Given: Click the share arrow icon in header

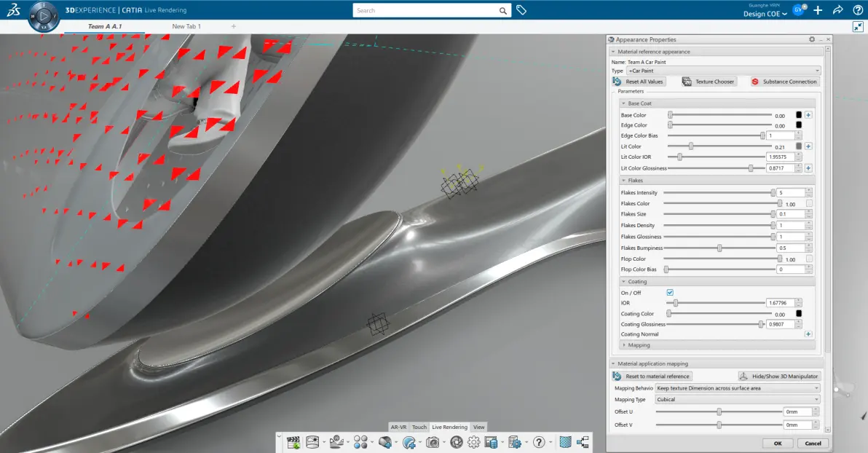Looking at the screenshot, I should coord(837,10).
